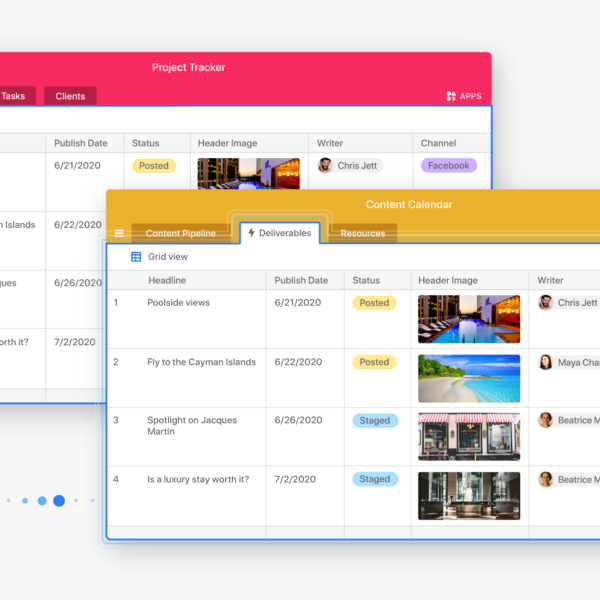The height and width of the screenshot is (600, 600).
Task: Open the Clients tab in Project Tracker
Action: click(x=70, y=96)
